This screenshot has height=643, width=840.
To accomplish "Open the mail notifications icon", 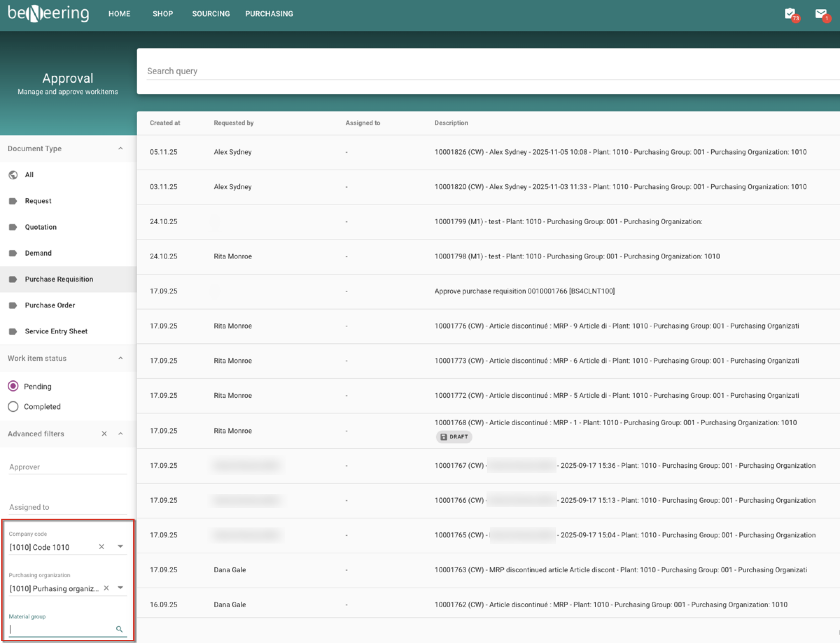I will [x=821, y=14].
